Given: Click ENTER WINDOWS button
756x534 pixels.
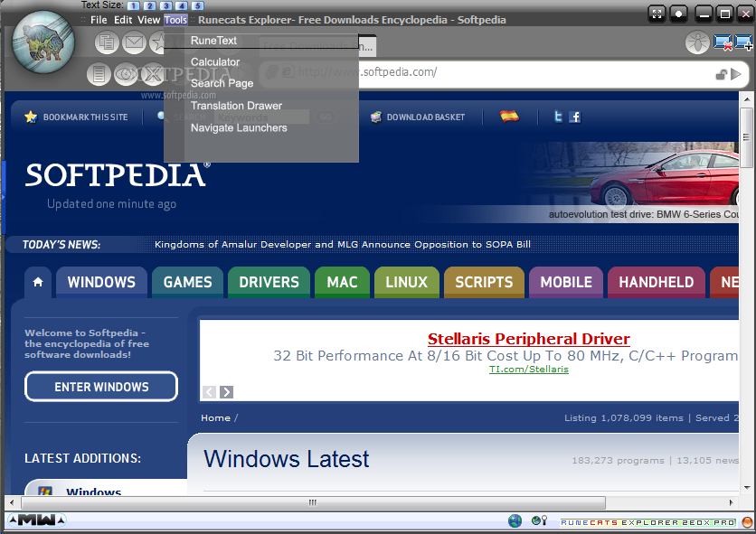Looking at the screenshot, I should (101, 387).
